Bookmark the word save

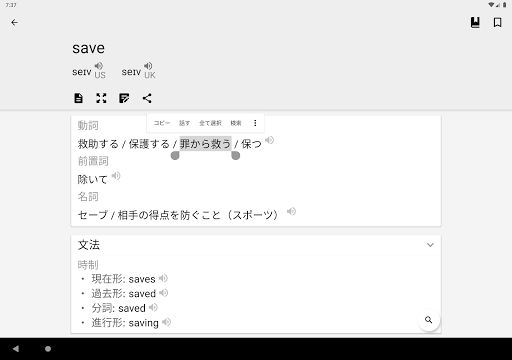point(497,22)
